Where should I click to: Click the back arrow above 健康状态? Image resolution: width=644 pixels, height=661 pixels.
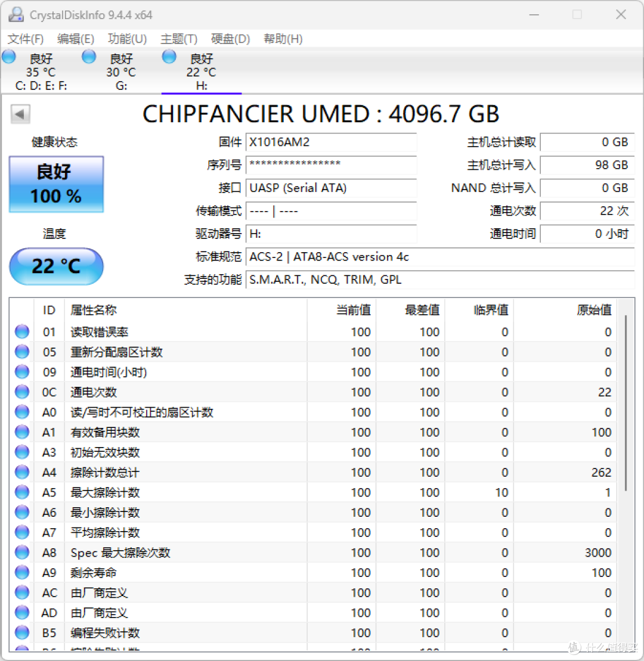tap(20, 113)
